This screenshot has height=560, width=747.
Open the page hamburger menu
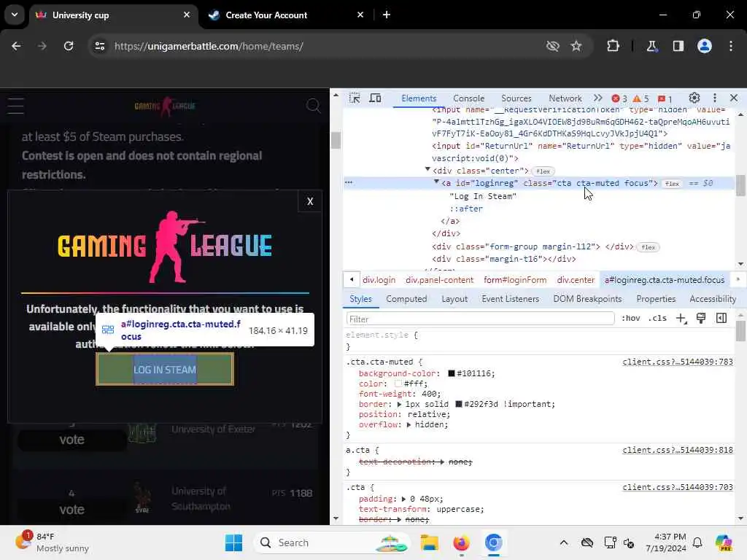16,105
